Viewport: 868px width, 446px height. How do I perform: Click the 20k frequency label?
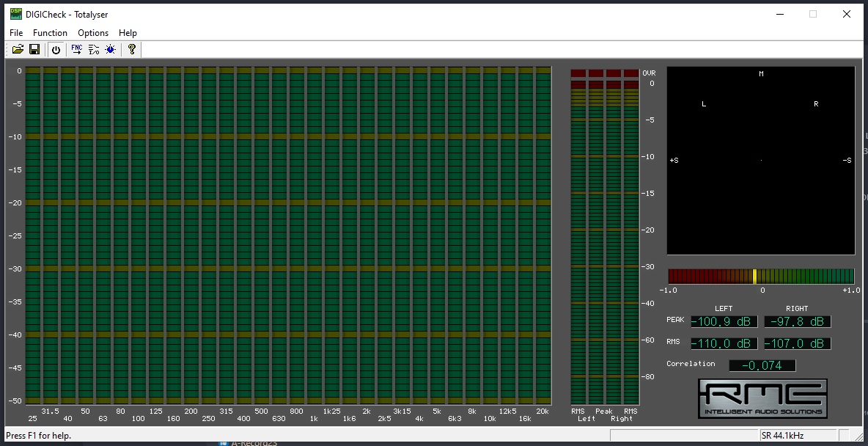pos(542,411)
